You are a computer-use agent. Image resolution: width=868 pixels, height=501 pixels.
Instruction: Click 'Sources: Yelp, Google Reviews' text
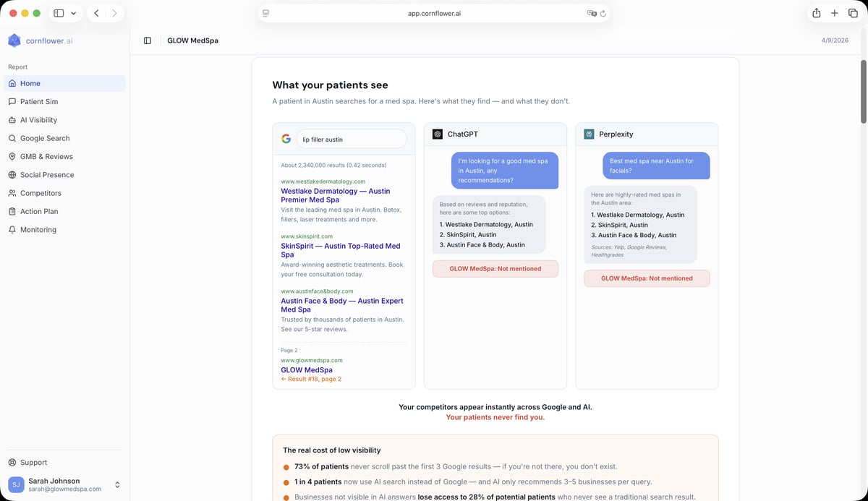coord(629,251)
